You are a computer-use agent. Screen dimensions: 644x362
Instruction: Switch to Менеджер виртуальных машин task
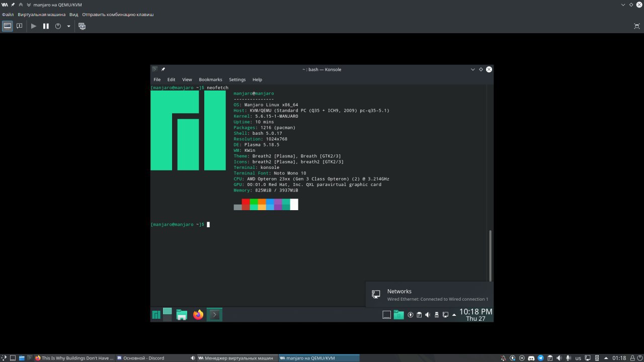(236, 358)
